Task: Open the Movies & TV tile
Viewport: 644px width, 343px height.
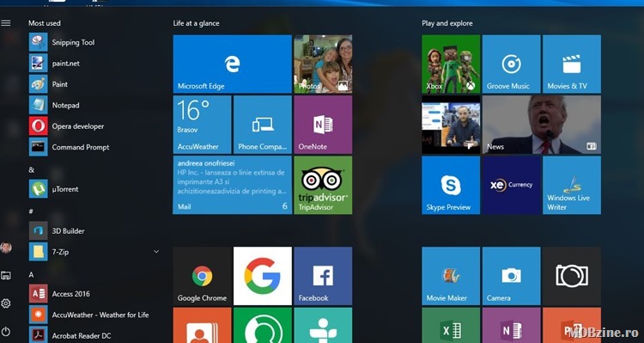Action: (x=572, y=64)
